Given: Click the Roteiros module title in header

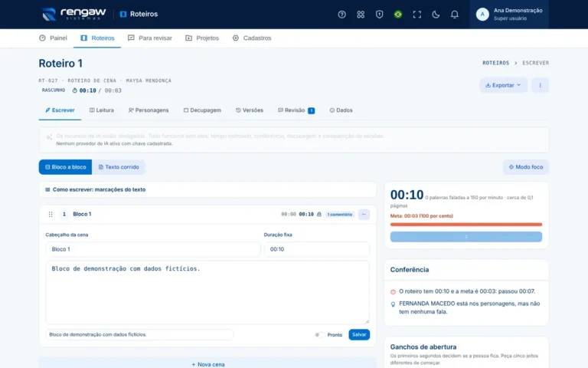Looking at the screenshot, I should click(139, 15).
